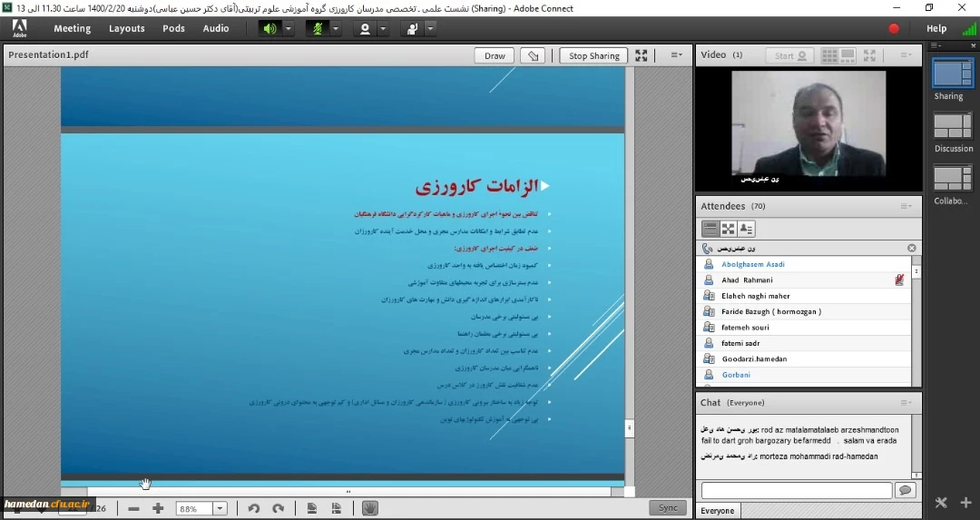Select the hand pan tool

click(x=369, y=508)
